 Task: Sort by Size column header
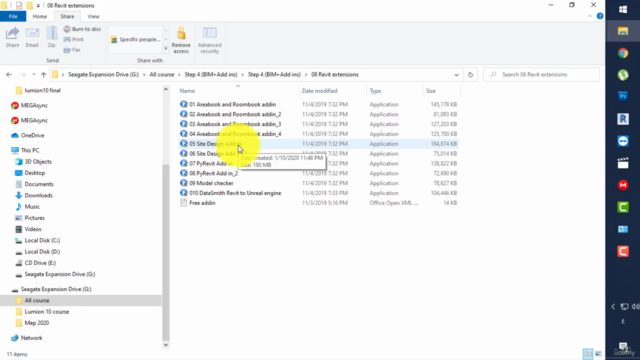tap(431, 91)
